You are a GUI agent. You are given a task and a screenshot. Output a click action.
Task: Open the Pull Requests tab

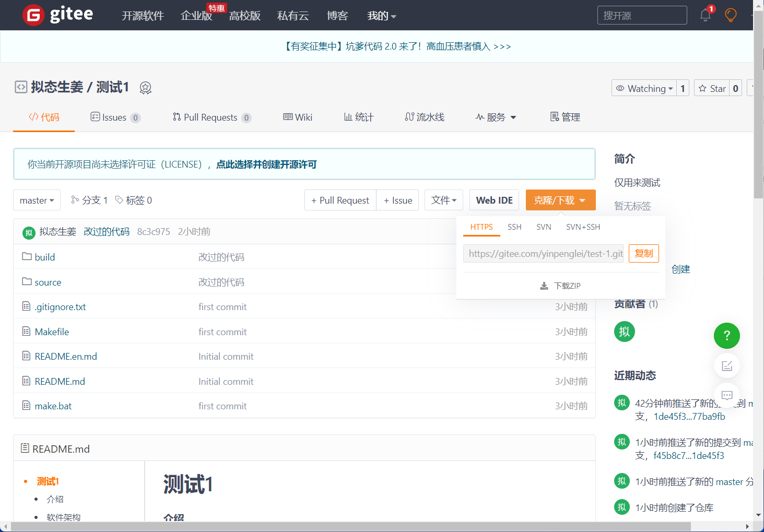point(212,117)
